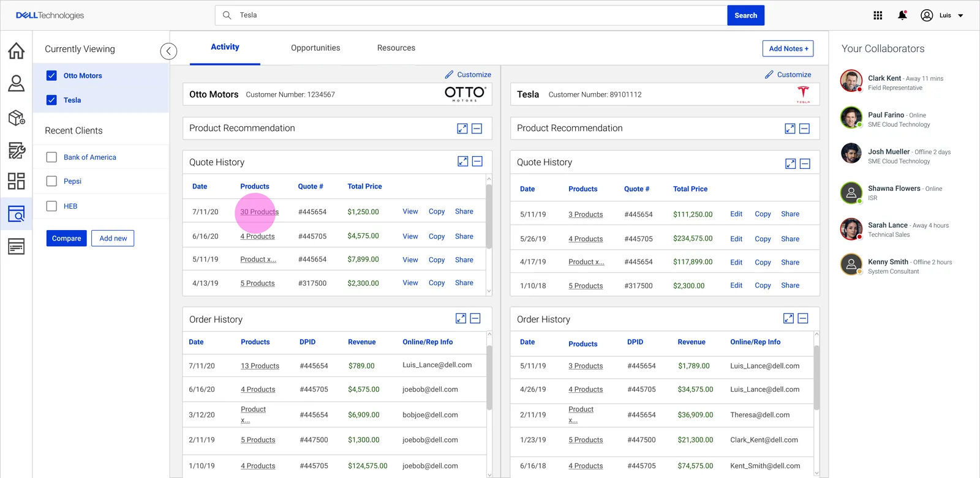The width and height of the screenshot is (980, 478).
Task: Maximize Otto Motors Quote History panel
Action: pos(463,161)
